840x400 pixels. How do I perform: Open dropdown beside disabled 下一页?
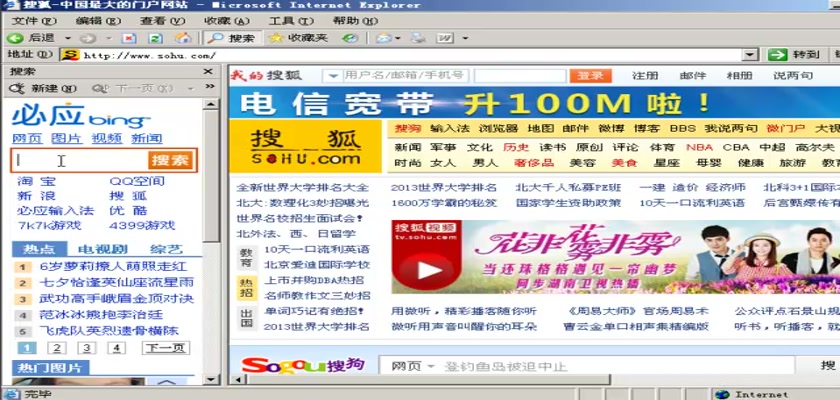191,89
